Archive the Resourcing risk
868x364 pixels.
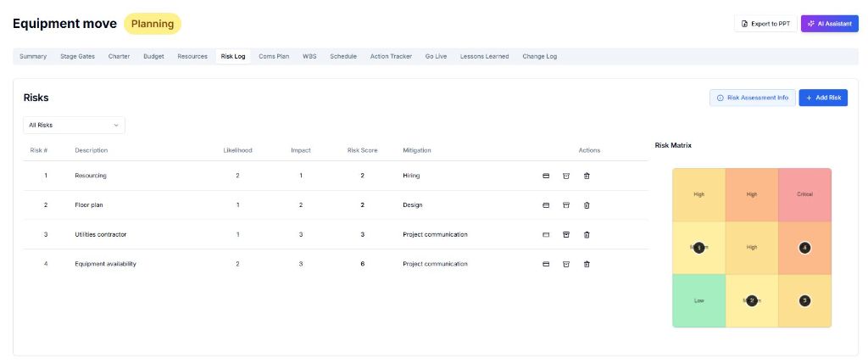[x=565, y=176]
